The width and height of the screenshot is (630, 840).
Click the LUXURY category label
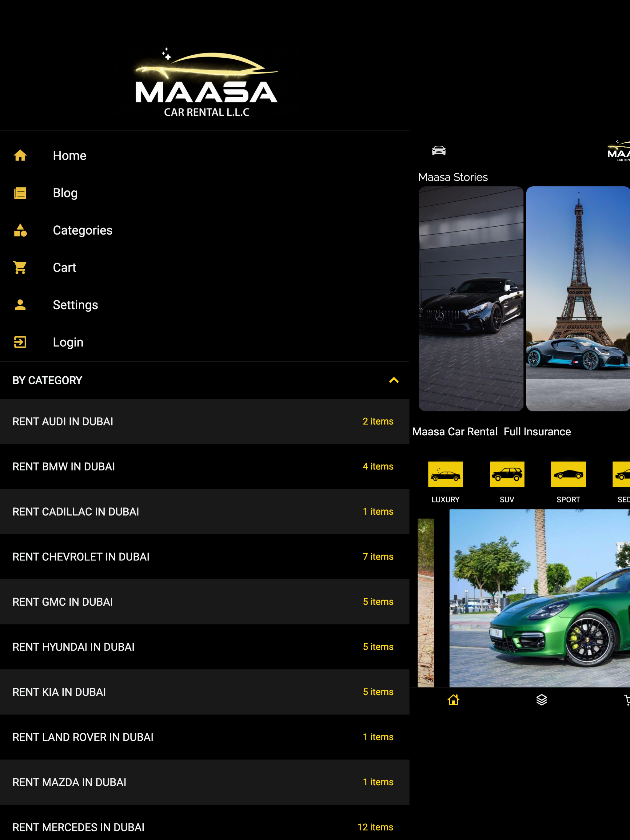tap(445, 499)
